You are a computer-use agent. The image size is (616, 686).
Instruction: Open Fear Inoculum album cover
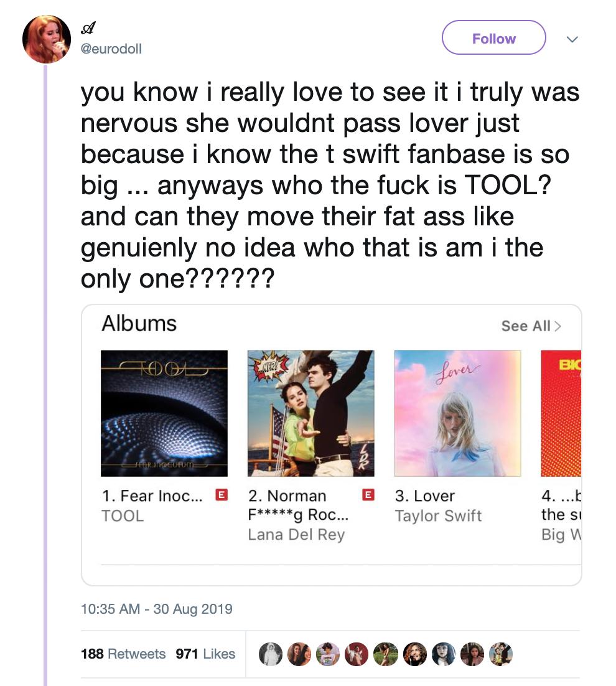pos(164,413)
